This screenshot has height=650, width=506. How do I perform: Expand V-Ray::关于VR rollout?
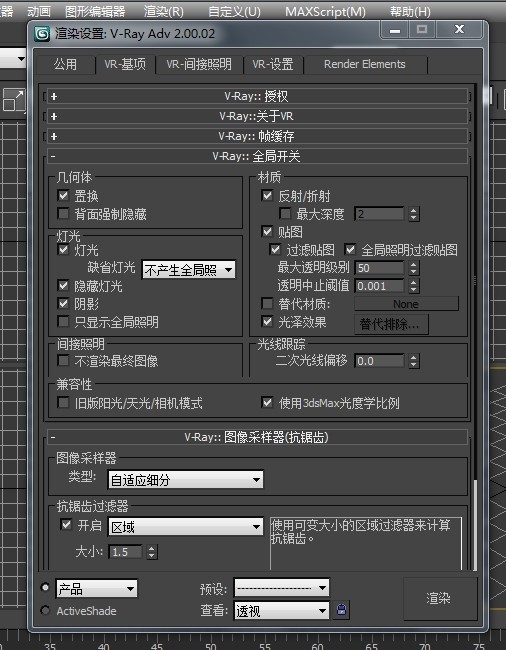[257, 116]
